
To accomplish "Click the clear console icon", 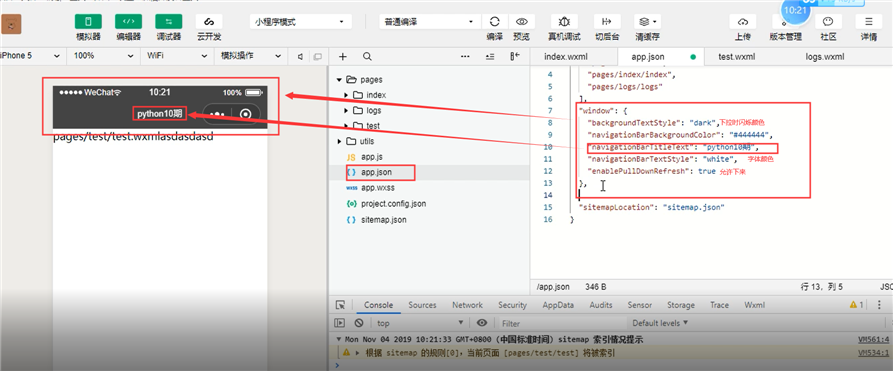I will coord(359,323).
